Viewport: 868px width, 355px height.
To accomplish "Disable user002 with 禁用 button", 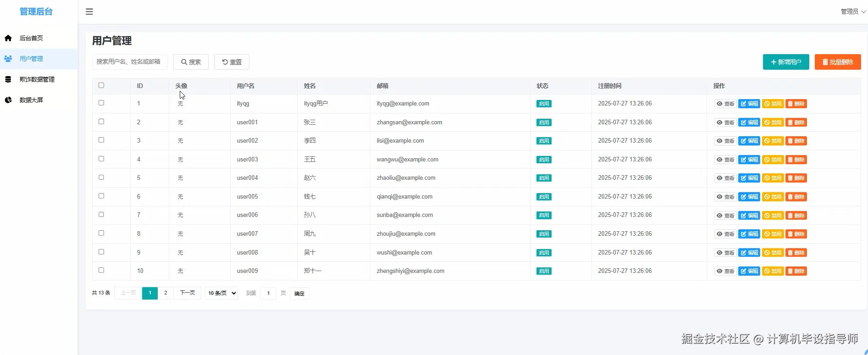I will [x=773, y=141].
